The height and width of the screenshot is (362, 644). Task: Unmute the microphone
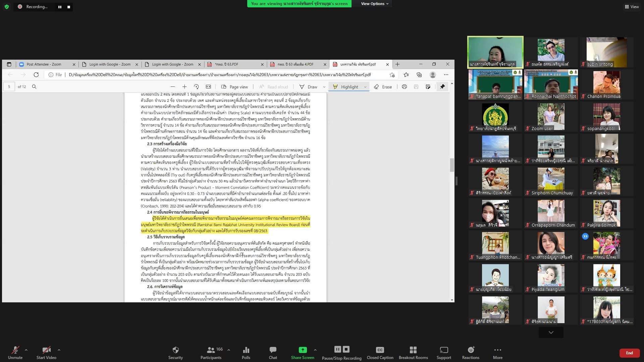coord(15,350)
